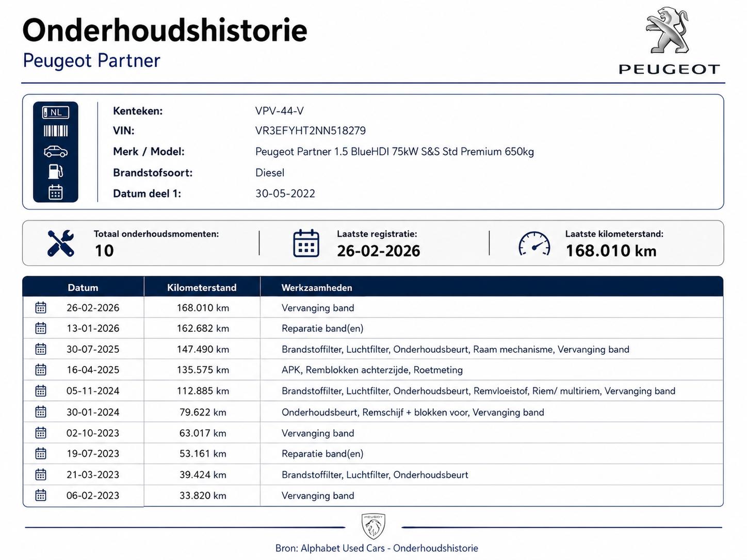This screenshot has width=747, height=560.
Task: Select the Werkzaamheden column header
Action: (317, 288)
